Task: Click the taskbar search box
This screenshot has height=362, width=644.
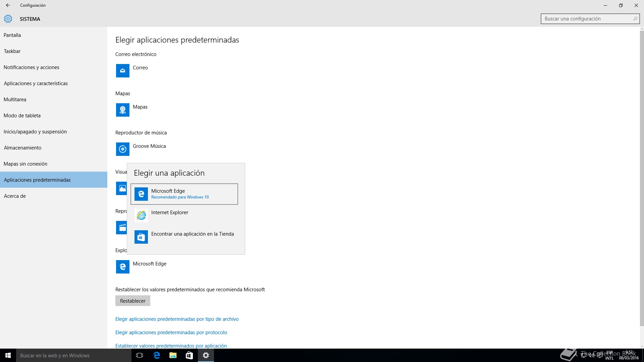Action: click(x=74, y=355)
